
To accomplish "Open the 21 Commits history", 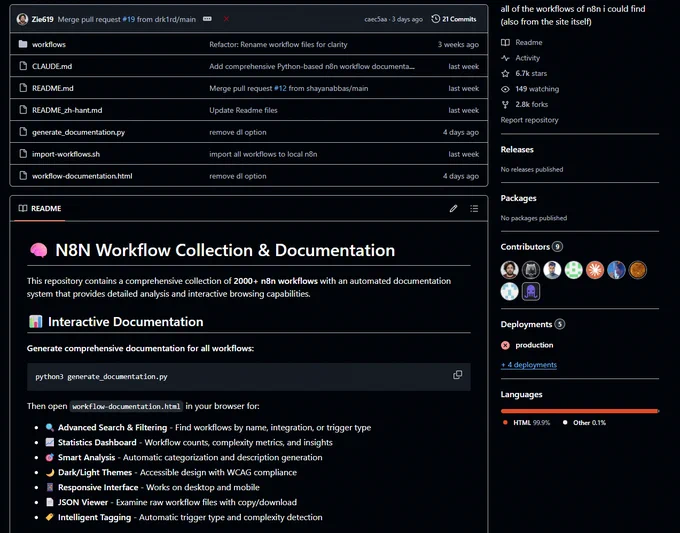I will [x=454, y=19].
